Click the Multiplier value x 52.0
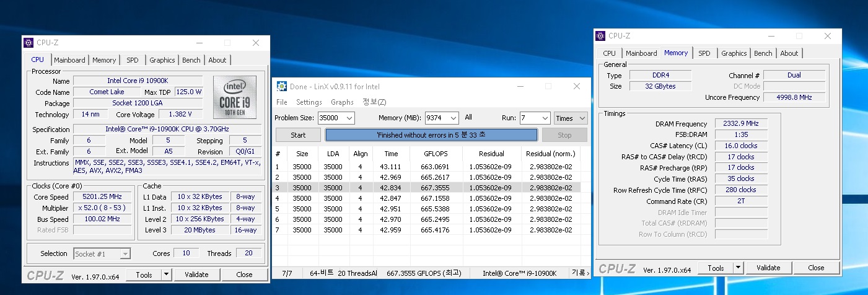Viewport: 868px width, 295px height. pyautogui.click(x=102, y=208)
